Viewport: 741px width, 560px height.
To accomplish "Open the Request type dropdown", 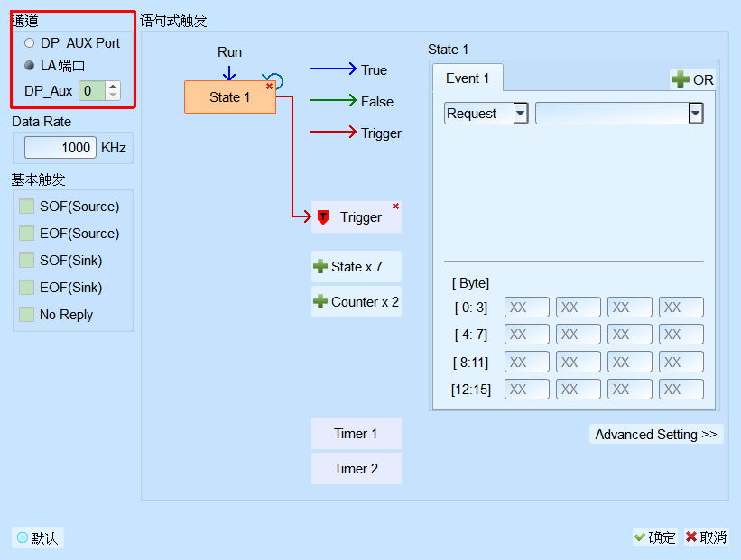I will (x=521, y=114).
